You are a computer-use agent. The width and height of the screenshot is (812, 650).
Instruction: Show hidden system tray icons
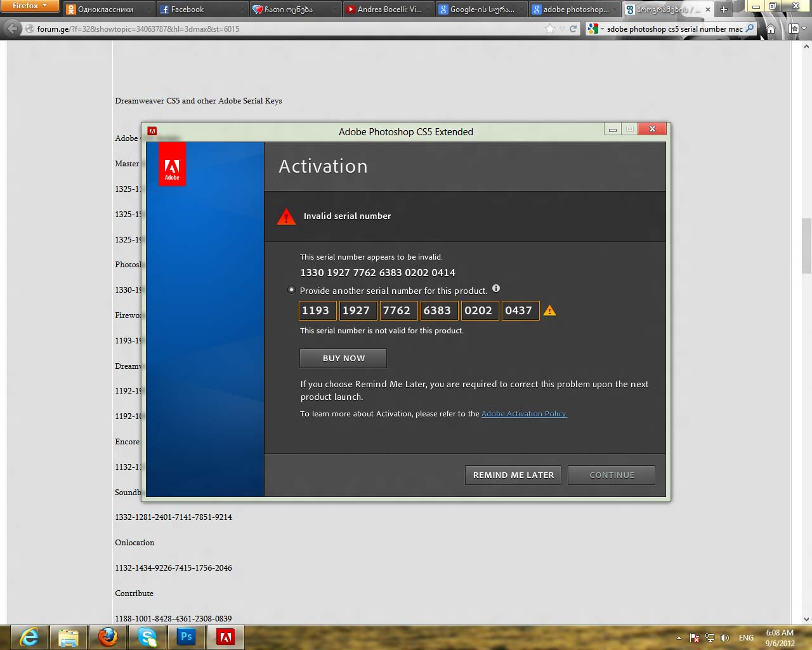(679, 638)
